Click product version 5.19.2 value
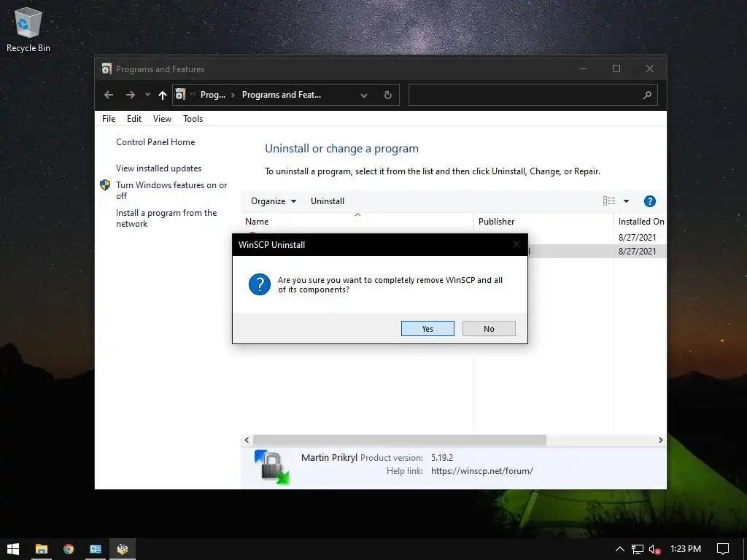This screenshot has height=560, width=747. click(442, 458)
